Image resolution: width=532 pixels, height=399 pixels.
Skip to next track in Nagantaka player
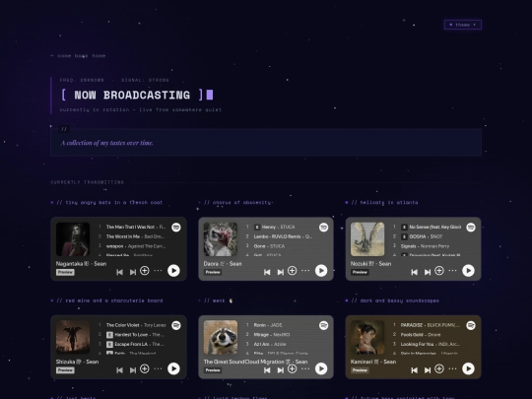133,272
